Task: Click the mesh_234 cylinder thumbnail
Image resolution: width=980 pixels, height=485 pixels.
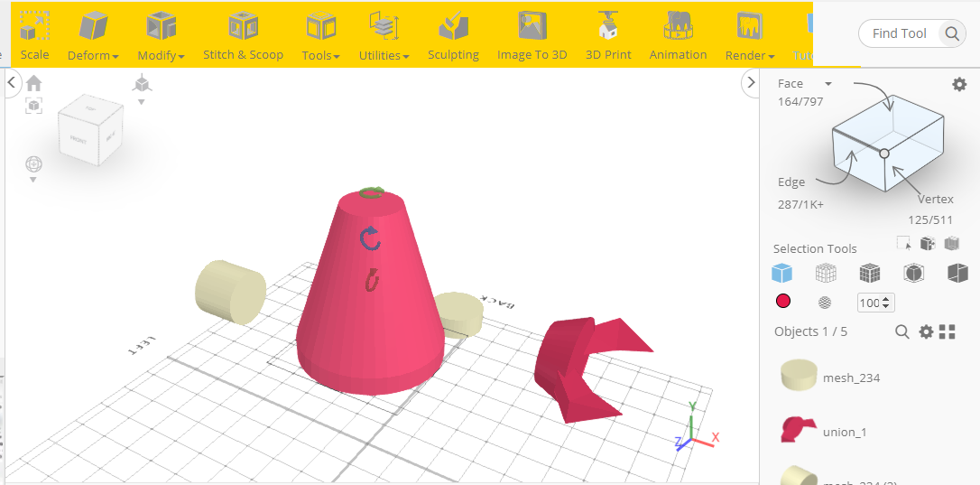Action: click(799, 375)
